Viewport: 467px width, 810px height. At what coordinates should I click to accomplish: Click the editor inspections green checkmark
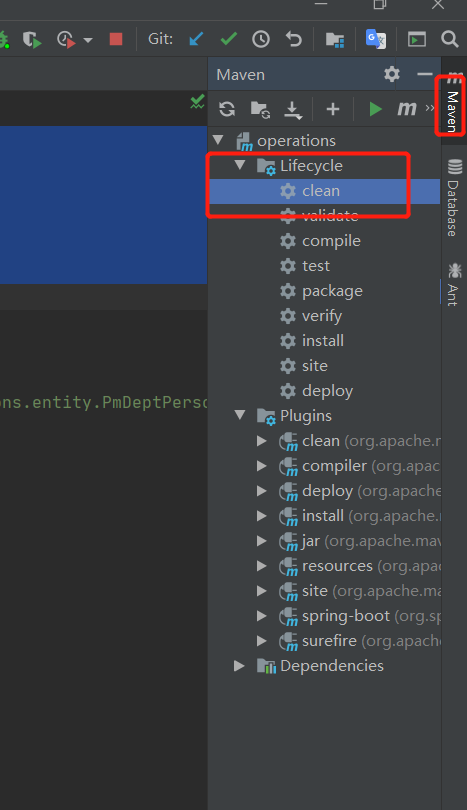point(197,101)
